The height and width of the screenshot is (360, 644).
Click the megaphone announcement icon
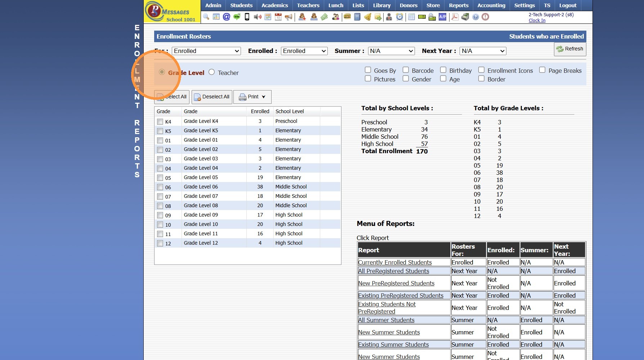pyautogui.click(x=289, y=17)
